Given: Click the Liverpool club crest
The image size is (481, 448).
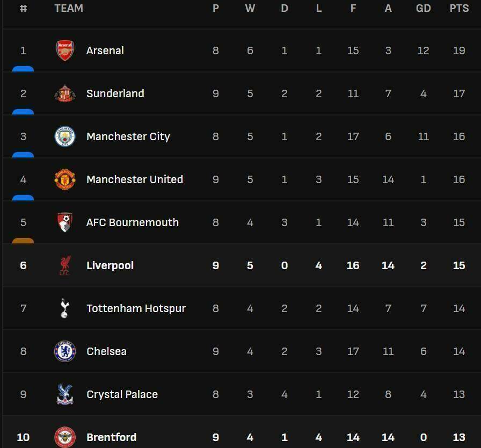Looking at the screenshot, I should coord(65,265).
